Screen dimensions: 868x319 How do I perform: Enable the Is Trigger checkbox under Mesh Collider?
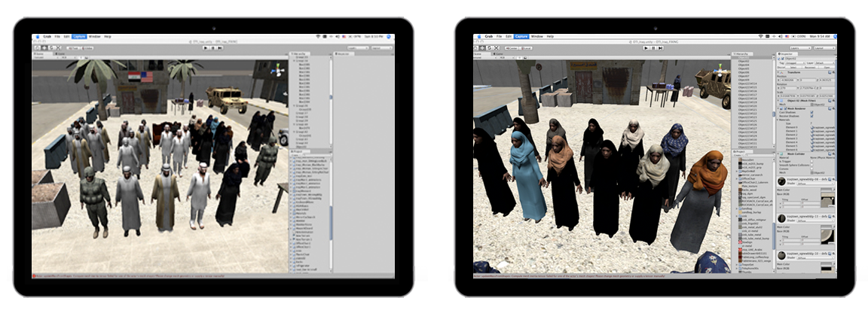[x=810, y=160]
